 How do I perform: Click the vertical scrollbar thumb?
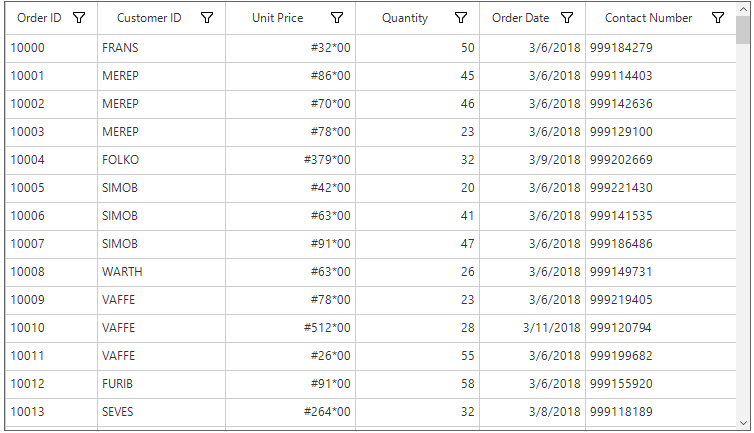coord(743,30)
